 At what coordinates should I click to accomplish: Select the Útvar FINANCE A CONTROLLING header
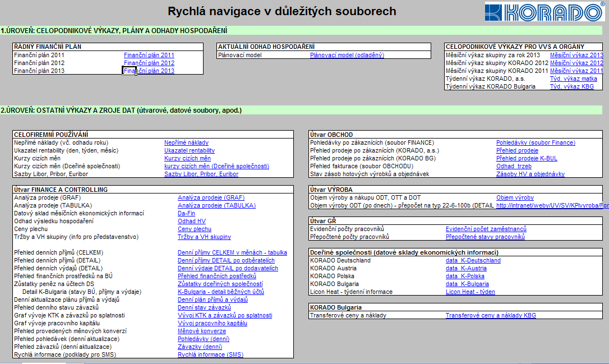pos(153,190)
